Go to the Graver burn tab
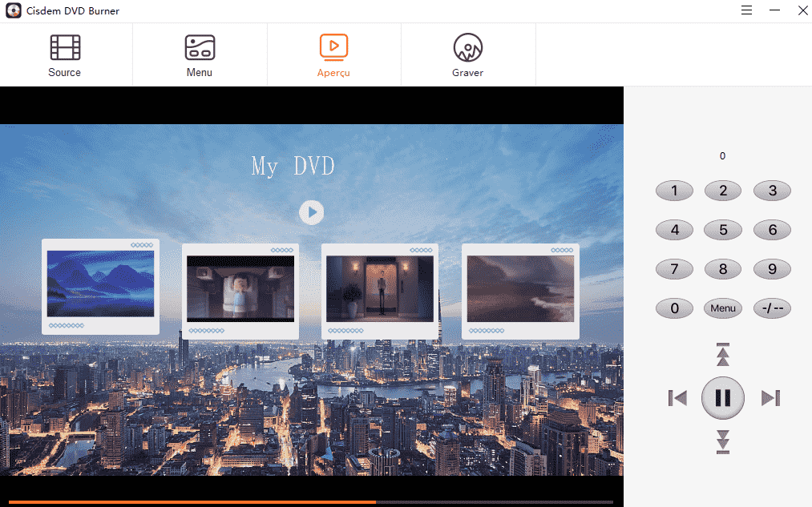Image resolution: width=812 pixels, height=507 pixels. tap(467, 55)
